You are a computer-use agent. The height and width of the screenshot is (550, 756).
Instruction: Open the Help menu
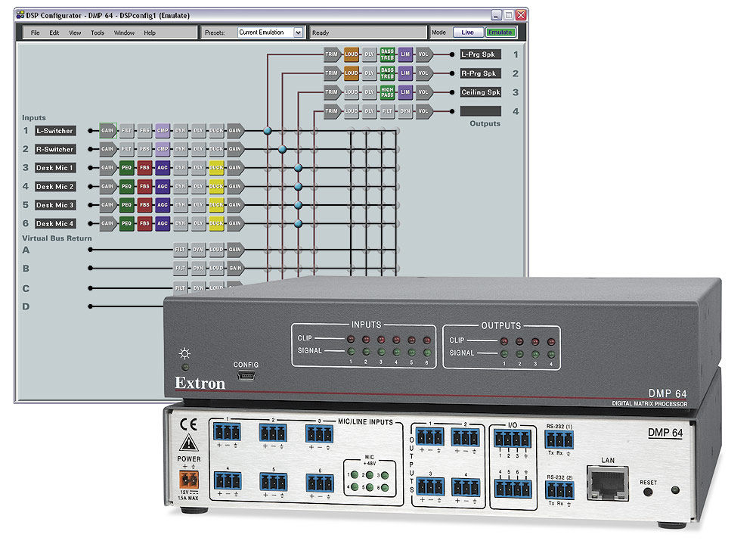pyautogui.click(x=150, y=33)
